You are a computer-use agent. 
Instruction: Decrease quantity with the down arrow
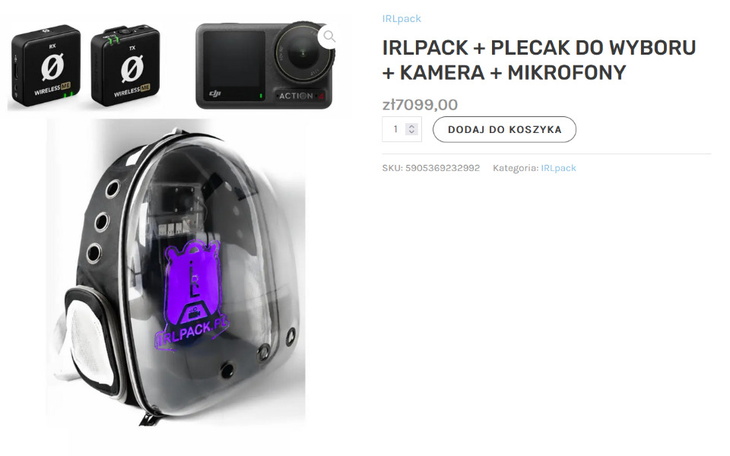click(412, 132)
